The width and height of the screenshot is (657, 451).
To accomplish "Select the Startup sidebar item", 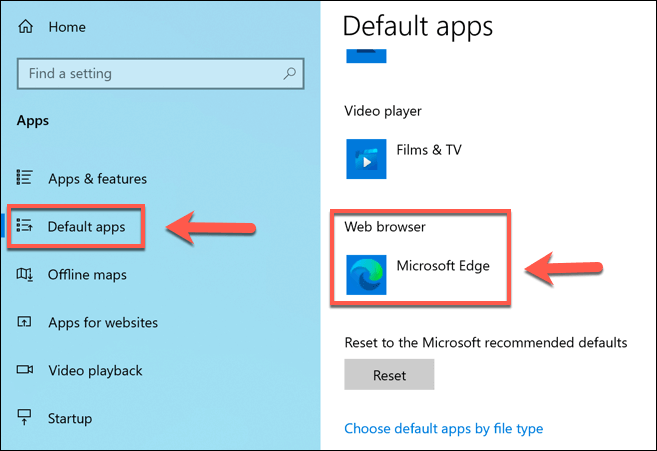I will click(70, 418).
